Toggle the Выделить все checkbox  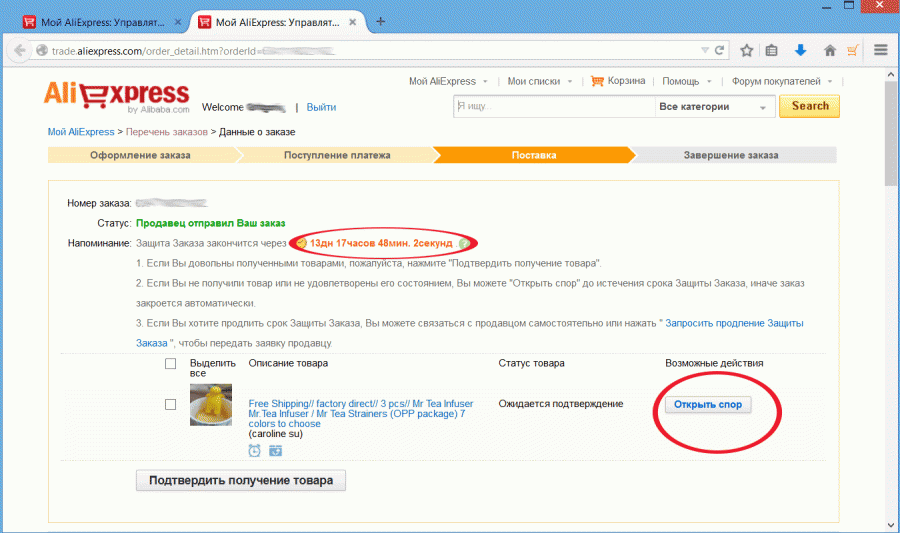pyautogui.click(x=170, y=364)
